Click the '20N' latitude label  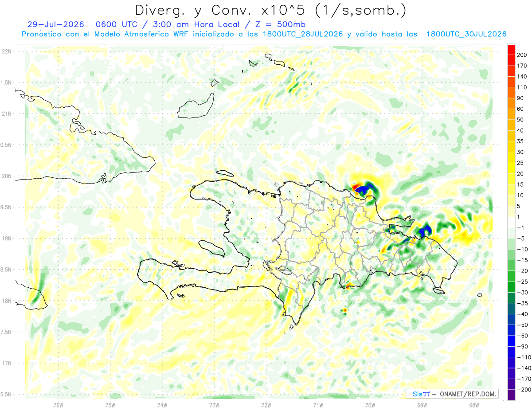pos(6,176)
